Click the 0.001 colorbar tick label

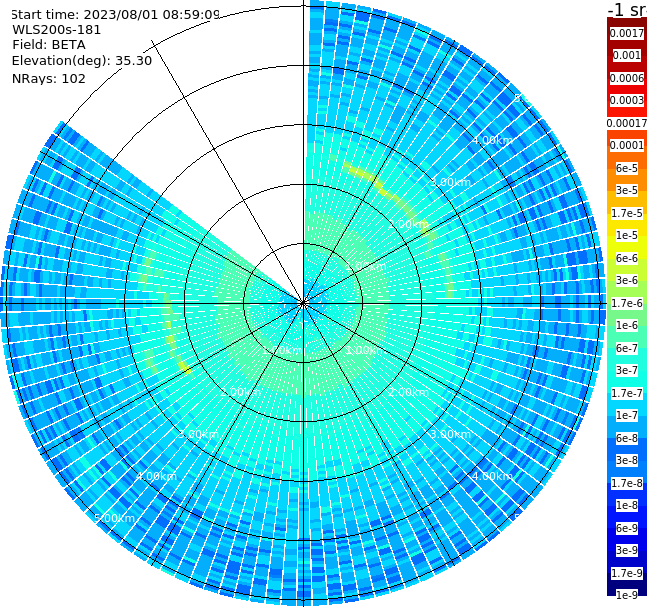(627, 55)
